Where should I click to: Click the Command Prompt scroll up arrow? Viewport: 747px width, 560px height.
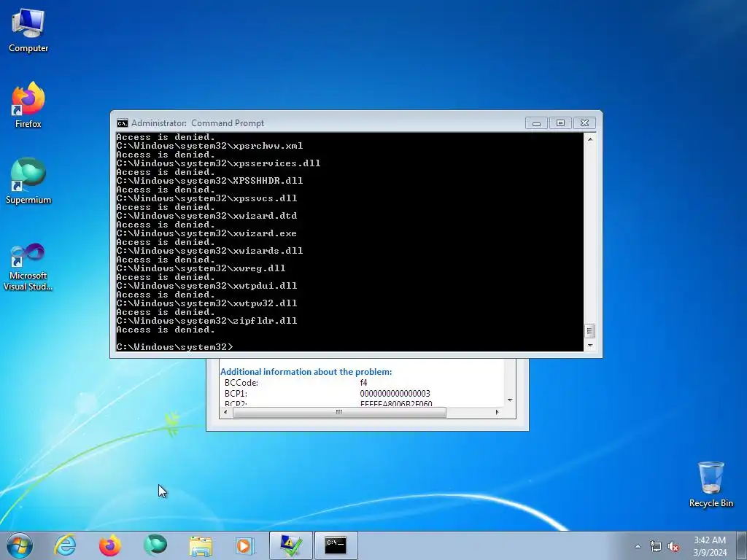589,139
